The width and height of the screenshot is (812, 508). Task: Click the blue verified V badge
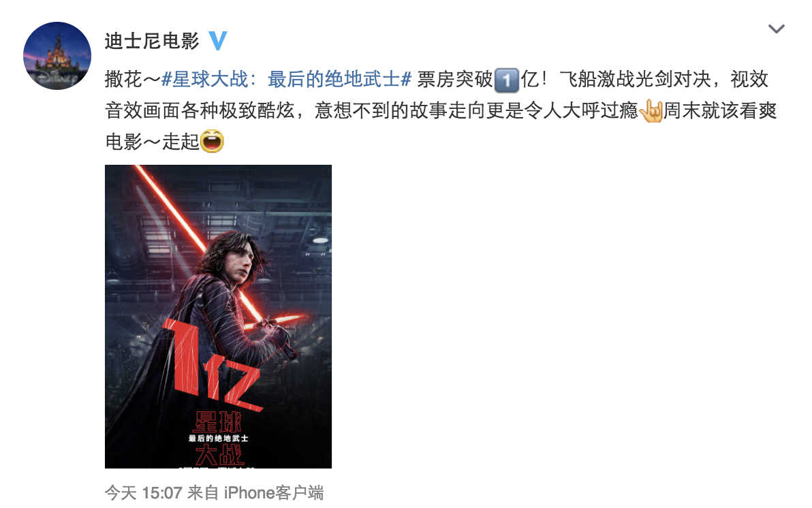tap(218, 40)
